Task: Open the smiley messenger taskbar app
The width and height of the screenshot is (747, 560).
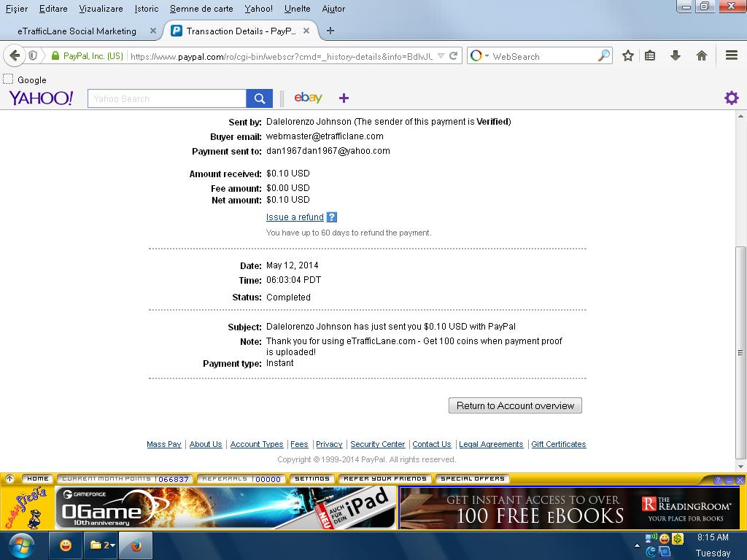Action: click(66, 545)
